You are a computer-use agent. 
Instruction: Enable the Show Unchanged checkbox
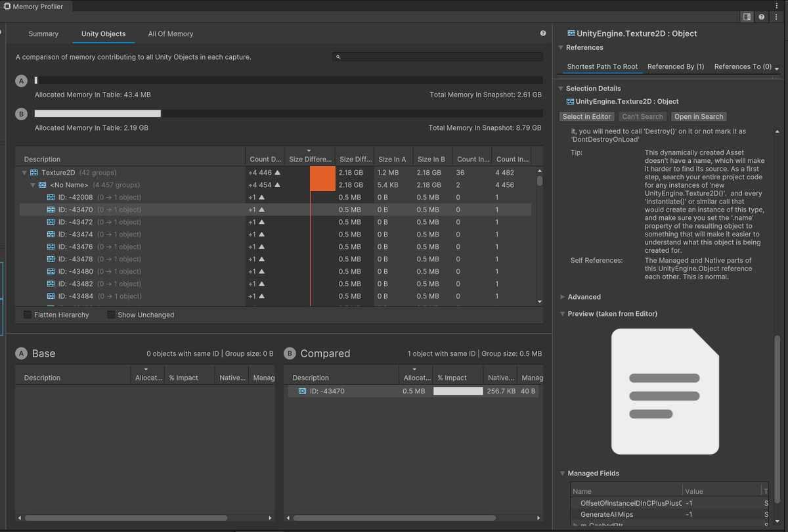tap(111, 315)
